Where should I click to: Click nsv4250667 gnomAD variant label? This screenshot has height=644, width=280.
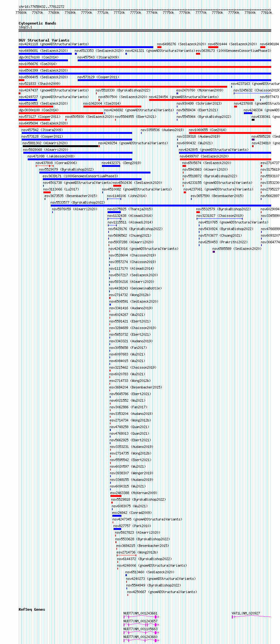click(162, 592)
